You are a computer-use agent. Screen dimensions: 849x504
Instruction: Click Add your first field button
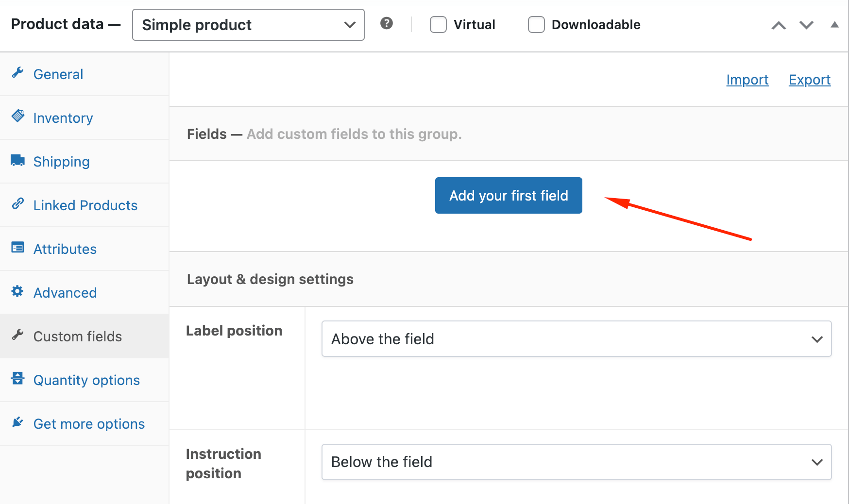click(508, 195)
